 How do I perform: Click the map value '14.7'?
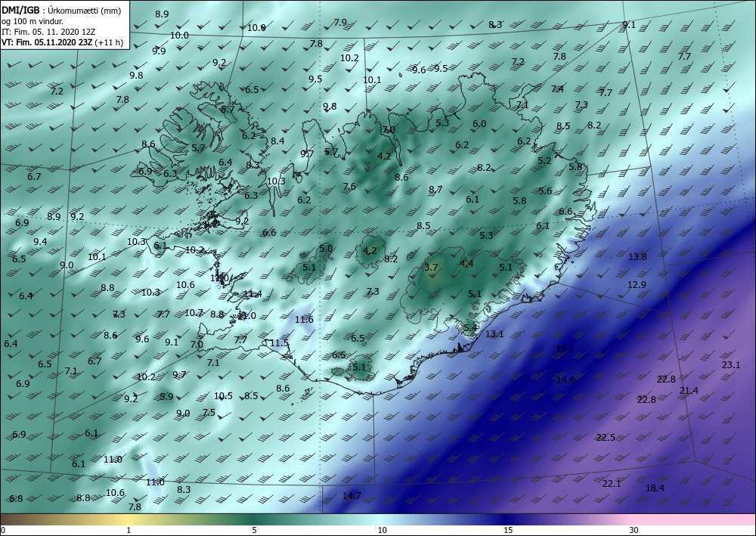pyautogui.click(x=352, y=495)
